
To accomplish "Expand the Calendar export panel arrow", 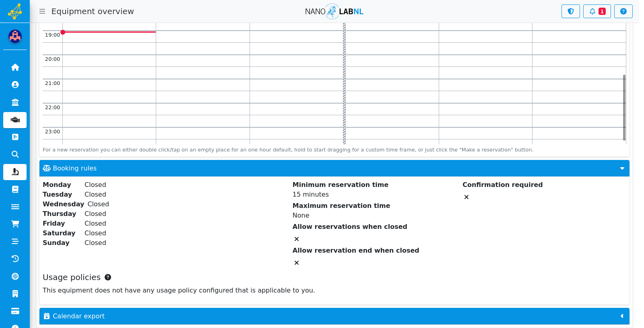I will pos(622,316).
